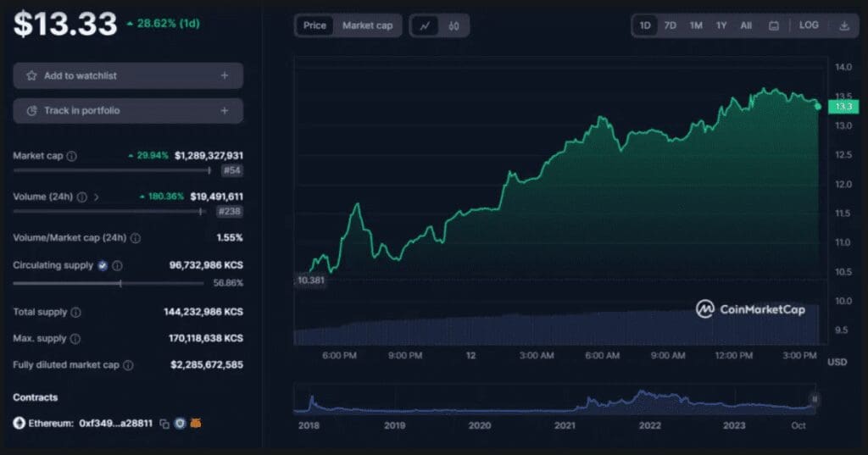The width and height of the screenshot is (868, 455).
Task: Click the 1.55% volume/market cap value
Action: pyautogui.click(x=230, y=237)
